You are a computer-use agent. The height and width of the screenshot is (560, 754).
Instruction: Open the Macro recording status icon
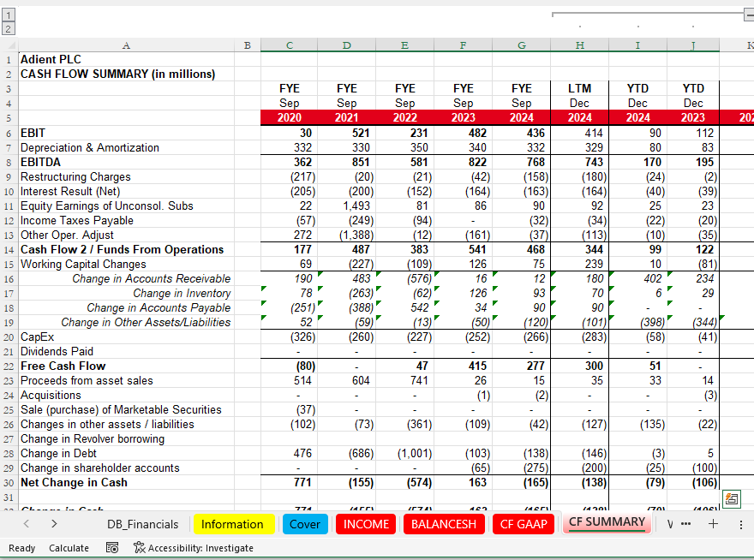[112, 547]
